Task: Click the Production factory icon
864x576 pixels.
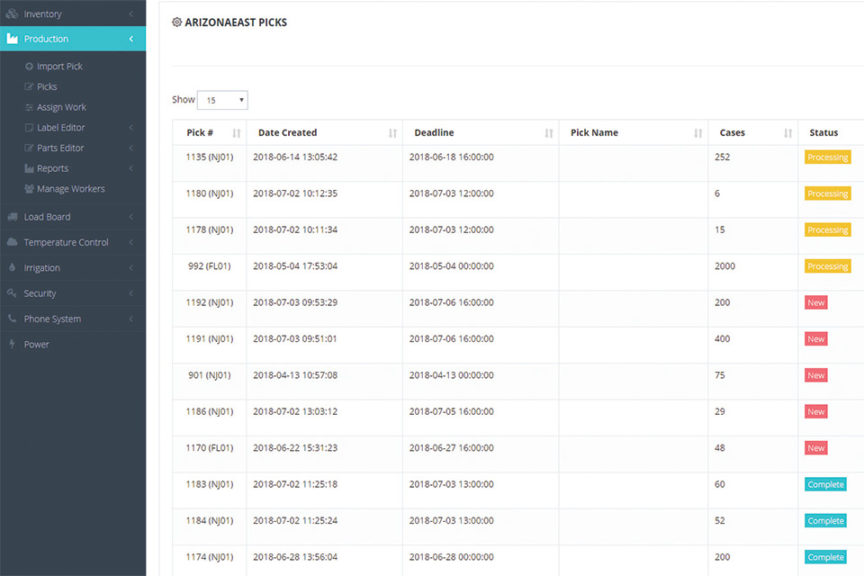Action: [x=12, y=39]
